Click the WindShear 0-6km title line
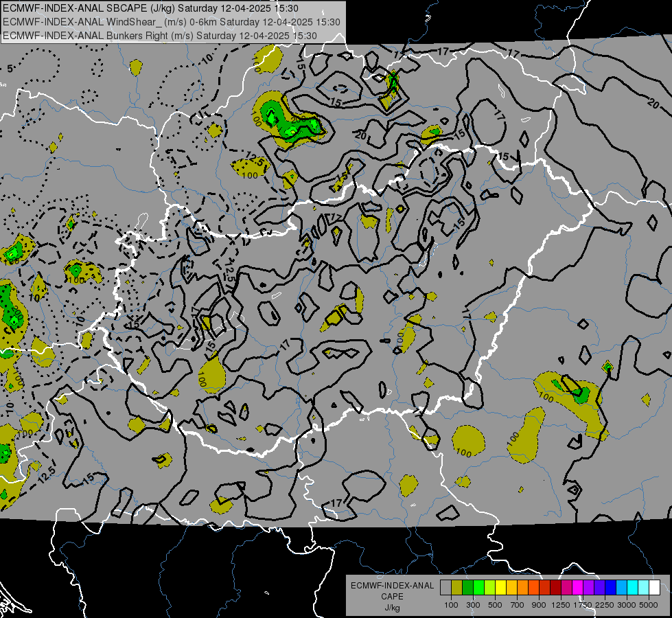Viewport: 672px width, 618px height. pos(172,22)
